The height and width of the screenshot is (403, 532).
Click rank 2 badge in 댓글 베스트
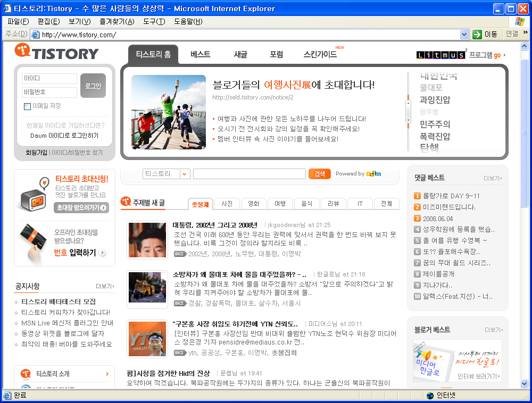417,207
